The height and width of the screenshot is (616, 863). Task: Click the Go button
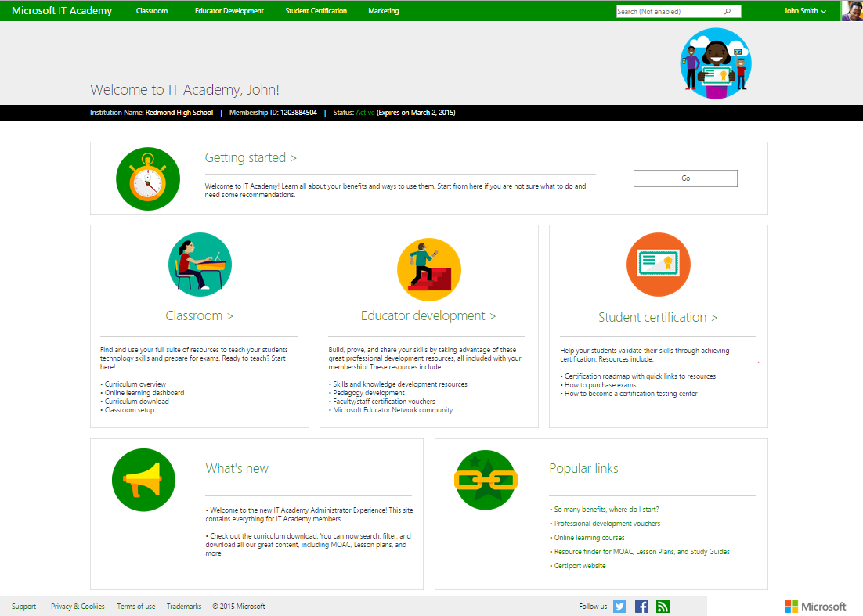[x=685, y=178]
